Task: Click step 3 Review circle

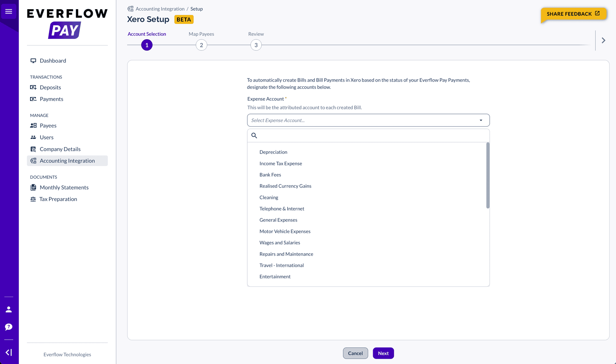Action: click(256, 45)
